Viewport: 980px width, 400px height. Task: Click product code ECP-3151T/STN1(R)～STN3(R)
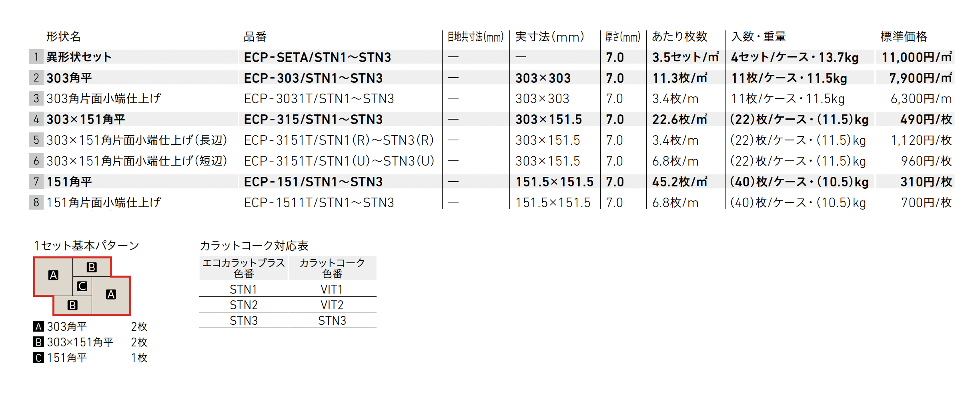(x=339, y=140)
